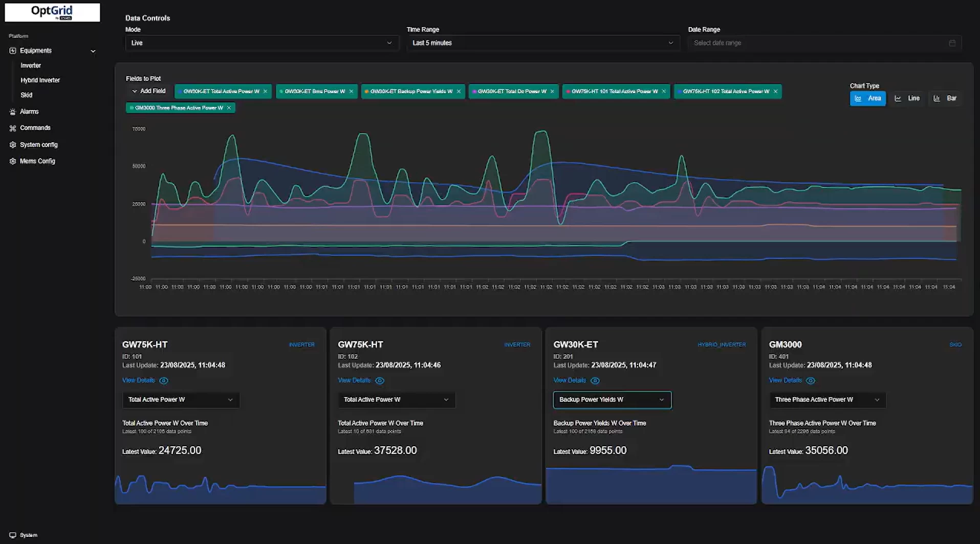Viewport: 980px width, 544px height.
Task: Open the Mode dropdown showing Live
Action: click(x=261, y=43)
